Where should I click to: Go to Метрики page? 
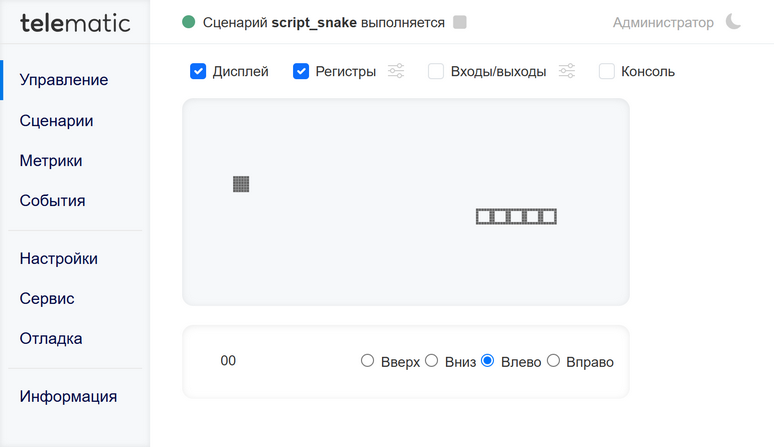(51, 161)
